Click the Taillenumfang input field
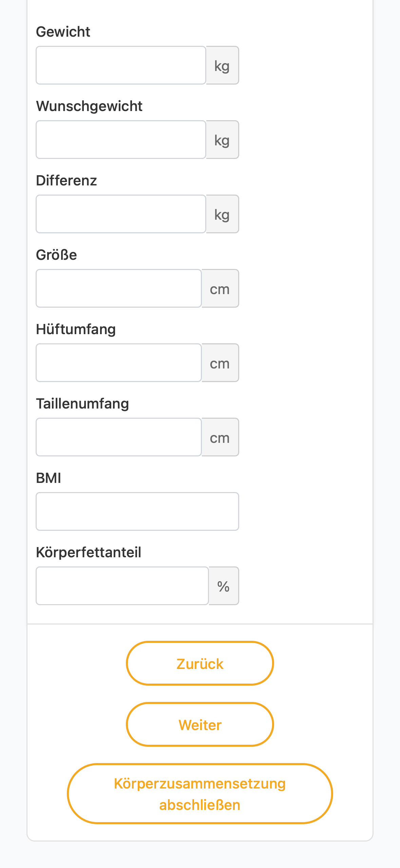400x868 pixels. coord(119,437)
